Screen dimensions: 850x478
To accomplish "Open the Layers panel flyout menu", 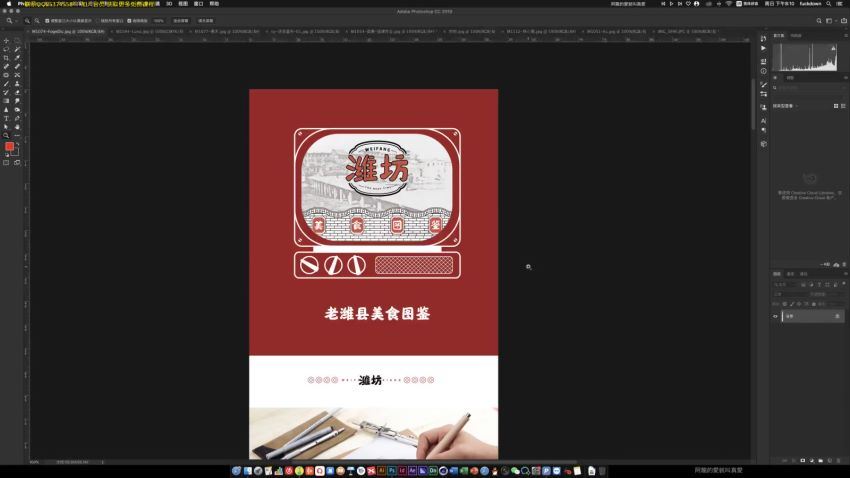I will pyautogui.click(x=846, y=274).
